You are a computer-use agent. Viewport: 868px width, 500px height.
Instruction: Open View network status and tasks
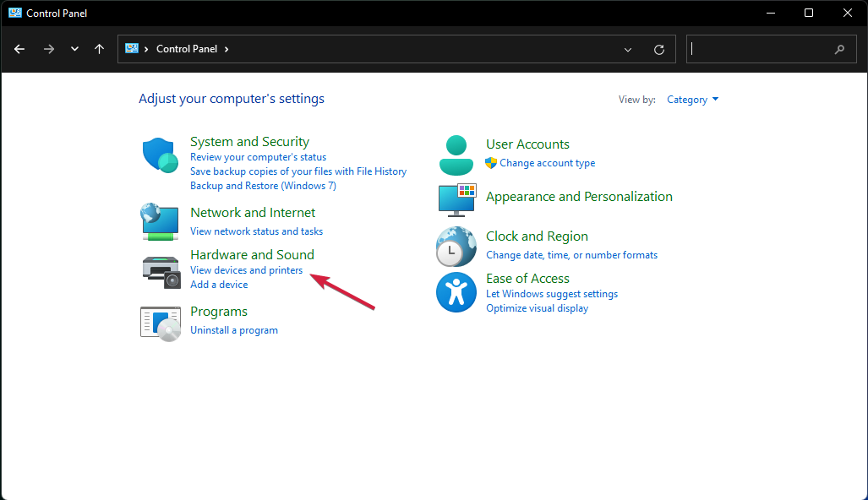[256, 231]
